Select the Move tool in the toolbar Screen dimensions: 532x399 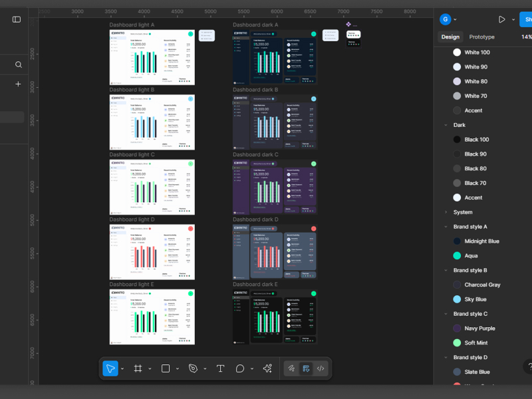click(x=110, y=368)
